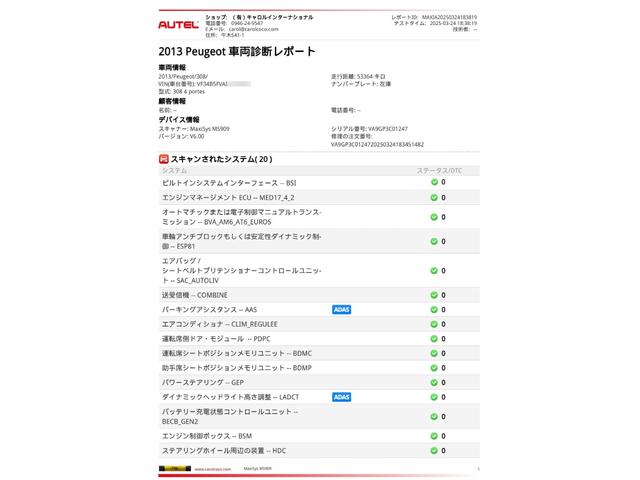The height and width of the screenshot is (480, 640).
Task: Click the mileage value 53364 キロ
Action: (371, 76)
